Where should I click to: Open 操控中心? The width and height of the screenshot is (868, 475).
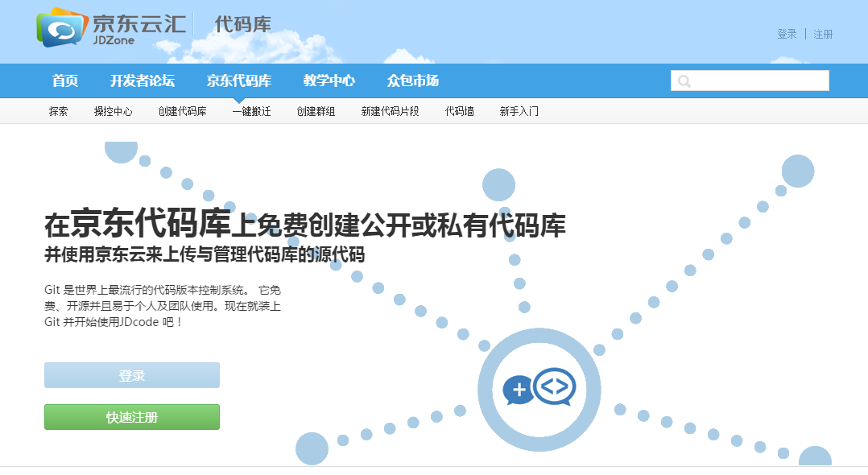[x=114, y=111]
